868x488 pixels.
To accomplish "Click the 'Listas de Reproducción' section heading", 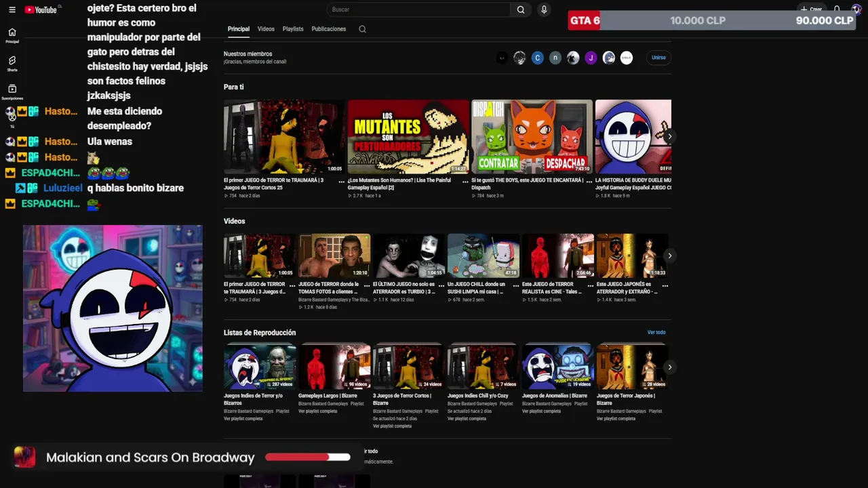I will 260,333.
